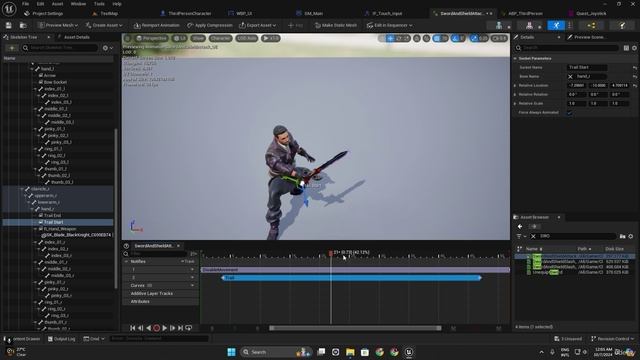Click the Skeleton Tree search field
The image size is (640, 360).
click(60, 48)
